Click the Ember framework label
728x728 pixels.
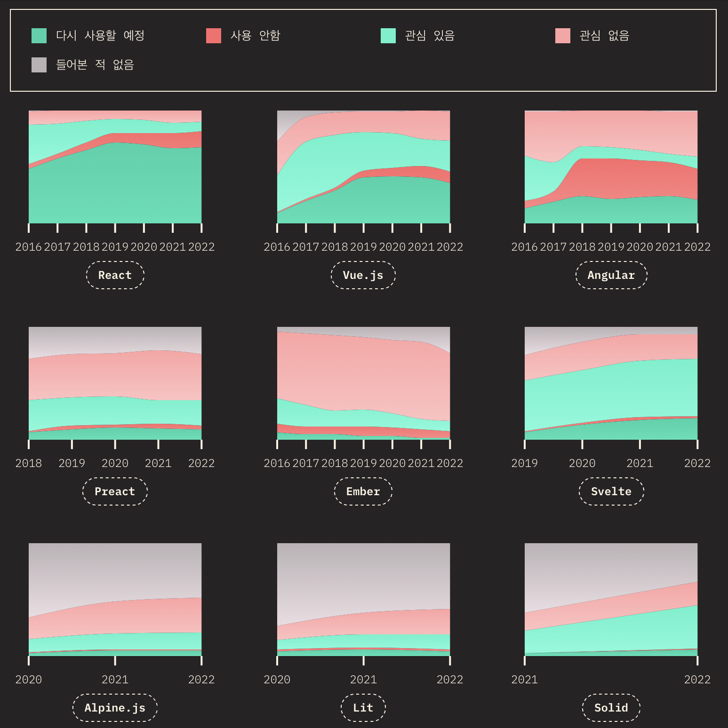(x=363, y=491)
